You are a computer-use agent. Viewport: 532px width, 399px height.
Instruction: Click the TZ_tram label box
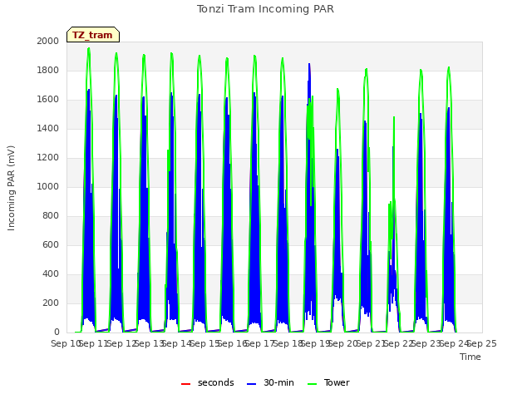93,35
